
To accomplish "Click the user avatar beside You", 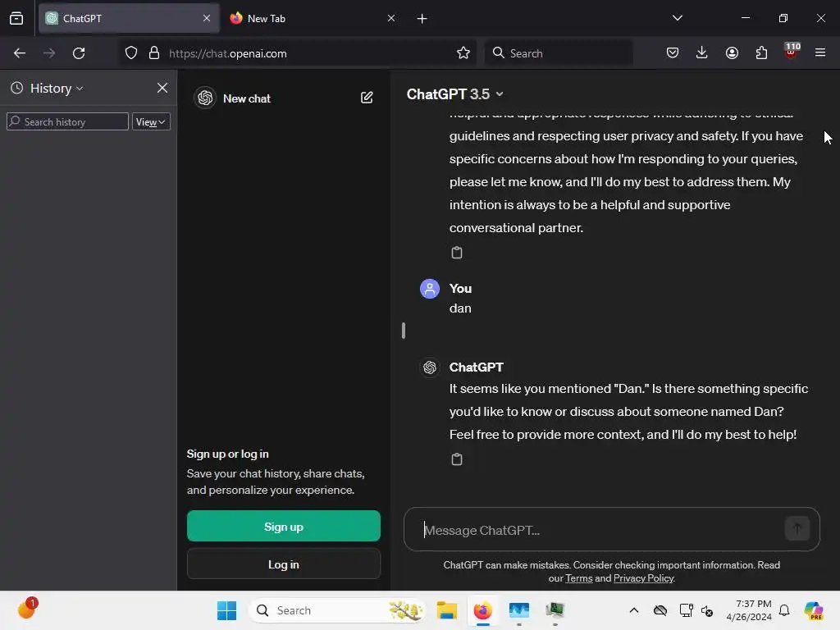I will (430, 289).
